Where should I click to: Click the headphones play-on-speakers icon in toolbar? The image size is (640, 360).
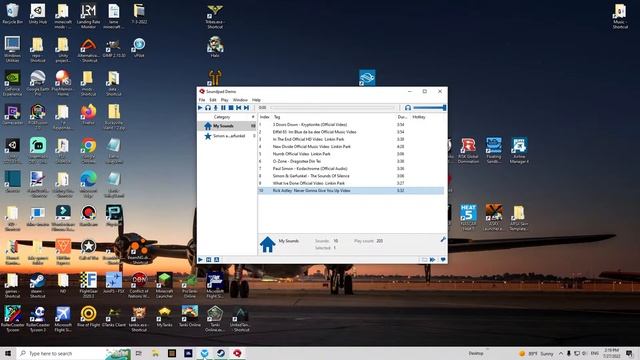pos(208,108)
